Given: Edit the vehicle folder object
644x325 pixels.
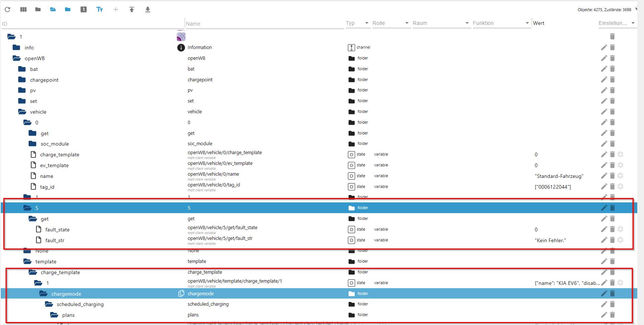Looking at the screenshot, I should click(604, 111).
